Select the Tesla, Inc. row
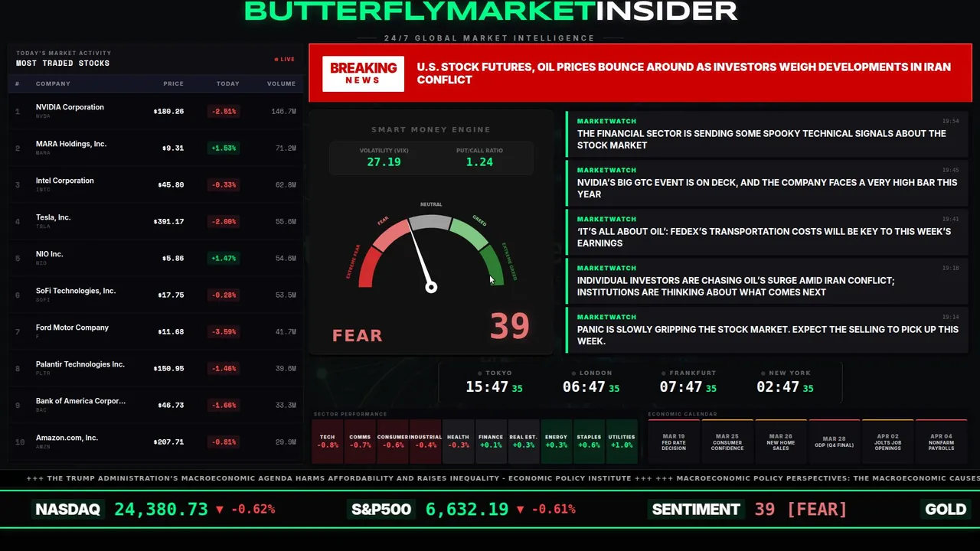980x551 pixels. click(156, 221)
